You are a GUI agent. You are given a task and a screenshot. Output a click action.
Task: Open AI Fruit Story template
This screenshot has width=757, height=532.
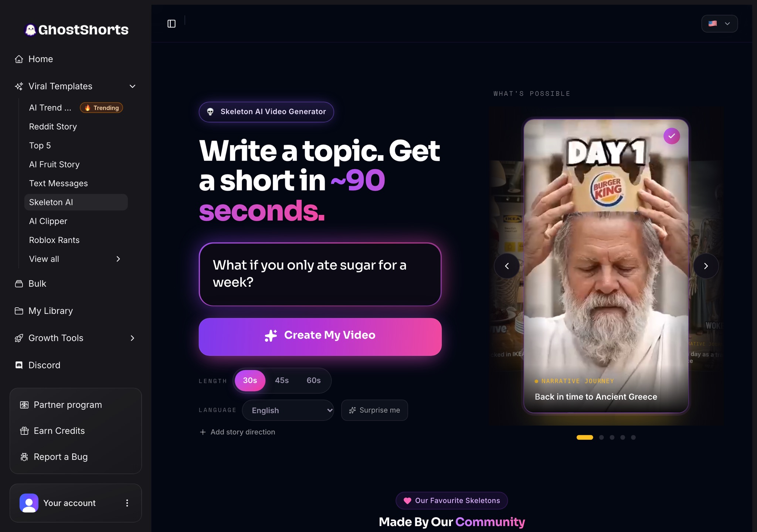pos(54,164)
